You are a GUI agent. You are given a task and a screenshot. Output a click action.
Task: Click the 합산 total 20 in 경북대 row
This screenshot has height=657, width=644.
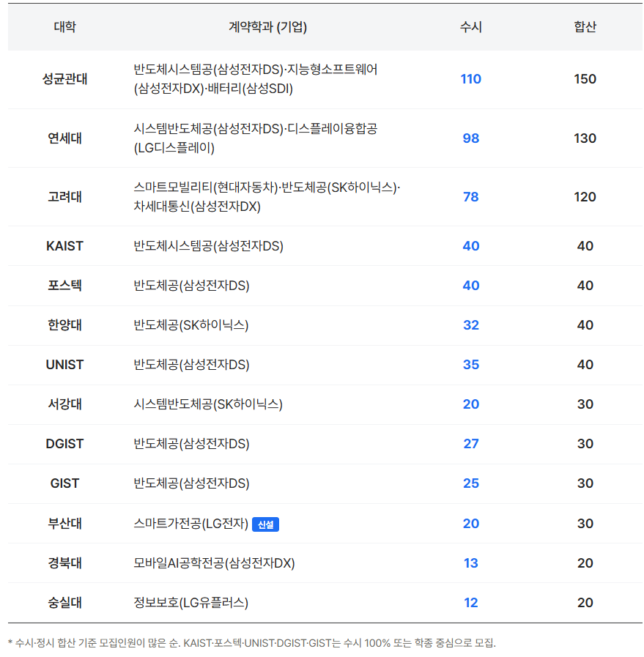(585, 563)
